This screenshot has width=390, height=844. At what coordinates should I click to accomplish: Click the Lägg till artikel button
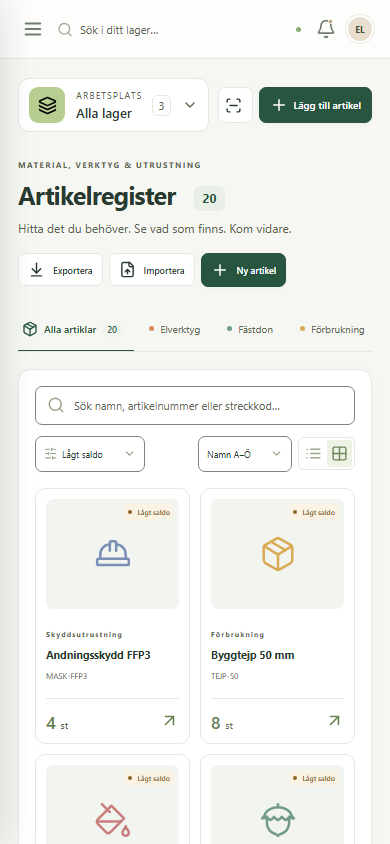tap(316, 105)
